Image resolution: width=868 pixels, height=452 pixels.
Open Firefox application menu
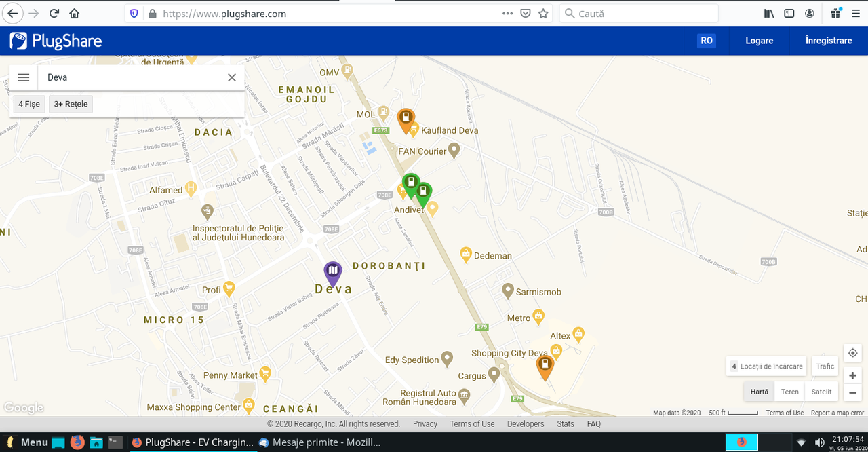[x=855, y=14]
